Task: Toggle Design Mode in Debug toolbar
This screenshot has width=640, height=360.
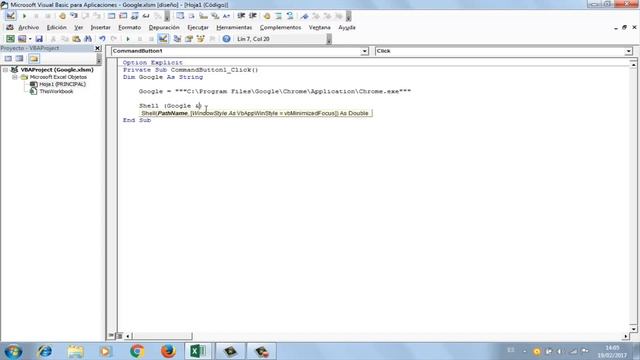Action: pos(11,16)
